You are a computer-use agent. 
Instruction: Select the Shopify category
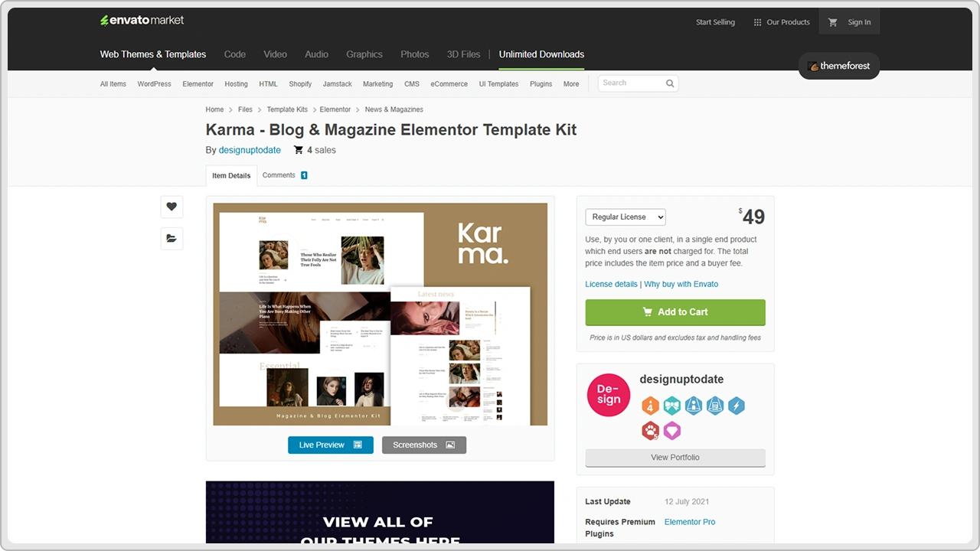(x=300, y=84)
